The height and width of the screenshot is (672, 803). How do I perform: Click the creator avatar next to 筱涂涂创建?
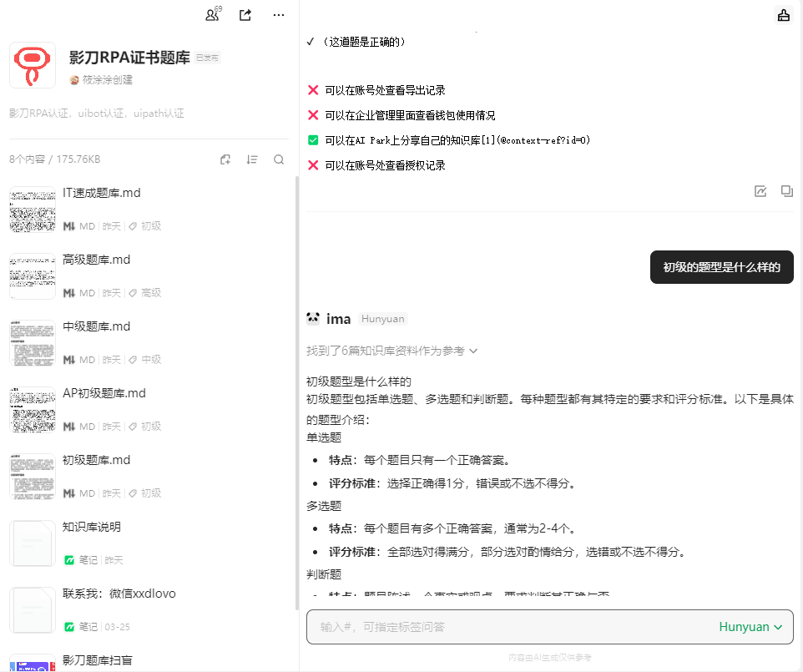pyautogui.click(x=74, y=80)
